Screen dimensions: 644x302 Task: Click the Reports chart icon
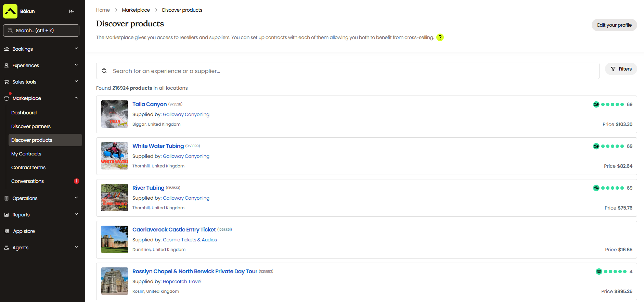coord(7,215)
